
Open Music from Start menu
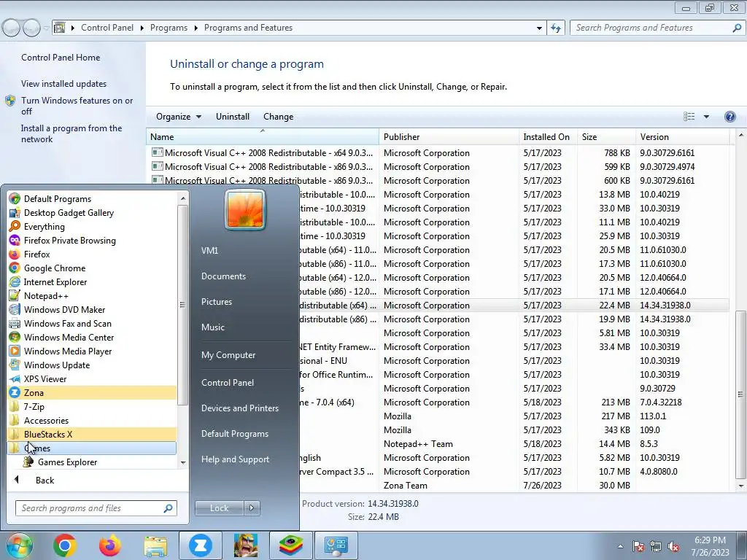(x=212, y=327)
